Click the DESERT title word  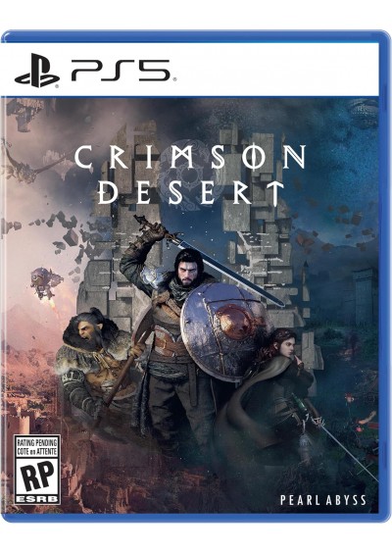190,192
